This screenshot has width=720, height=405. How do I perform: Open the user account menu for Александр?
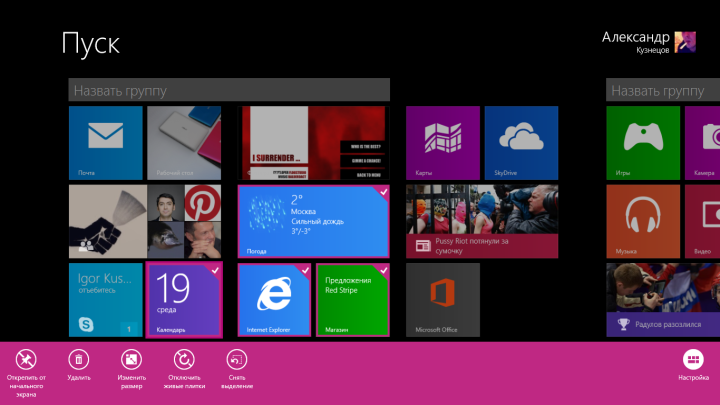click(x=648, y=40)
